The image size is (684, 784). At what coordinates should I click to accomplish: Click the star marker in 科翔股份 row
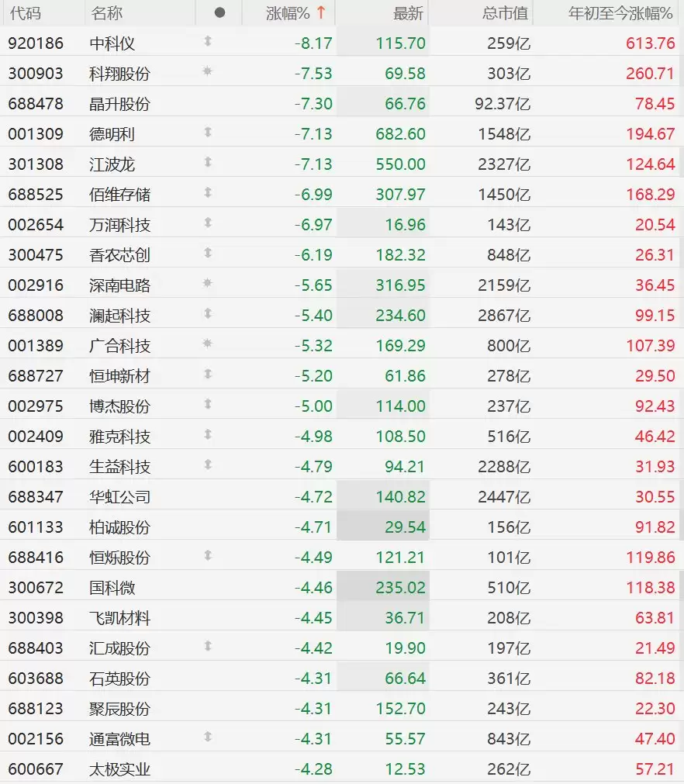208,71
